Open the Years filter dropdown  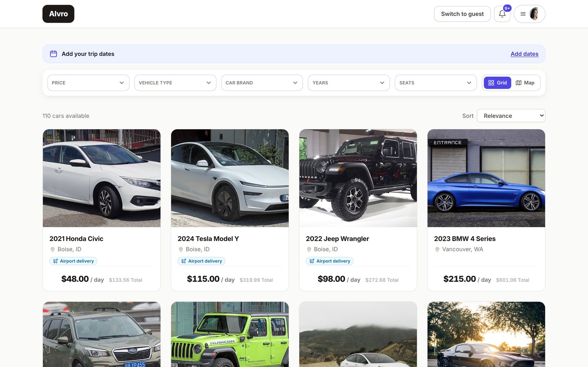[349, 83]
